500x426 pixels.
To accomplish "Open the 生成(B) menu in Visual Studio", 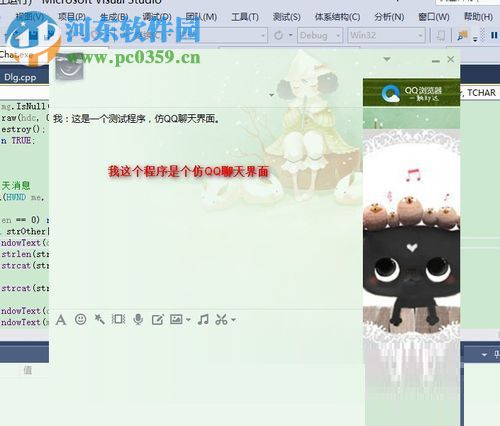I will coord(114,17).
